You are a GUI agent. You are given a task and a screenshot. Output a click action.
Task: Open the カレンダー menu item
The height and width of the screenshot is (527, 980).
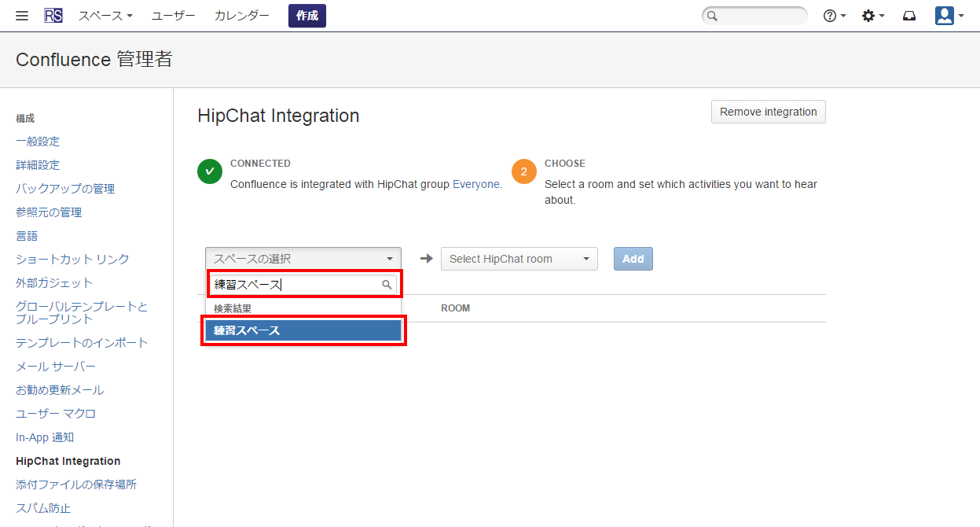[242, 16]
